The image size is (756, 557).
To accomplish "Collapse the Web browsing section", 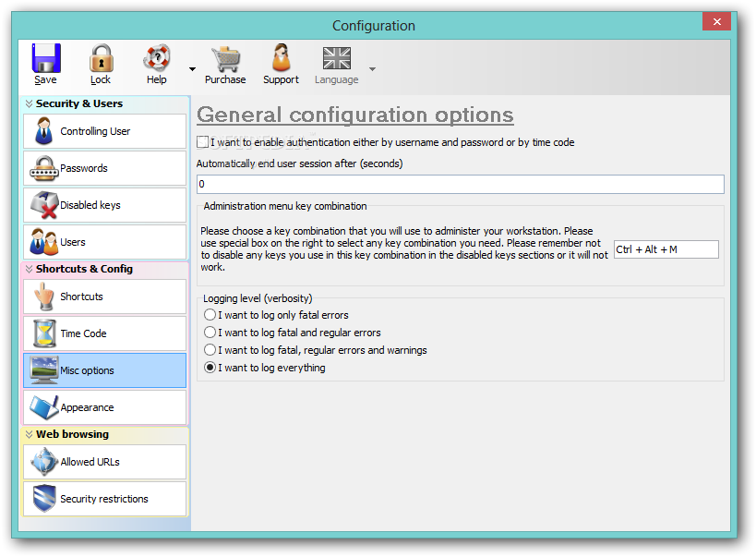I will pyautogui.click(x=29, y=434).
